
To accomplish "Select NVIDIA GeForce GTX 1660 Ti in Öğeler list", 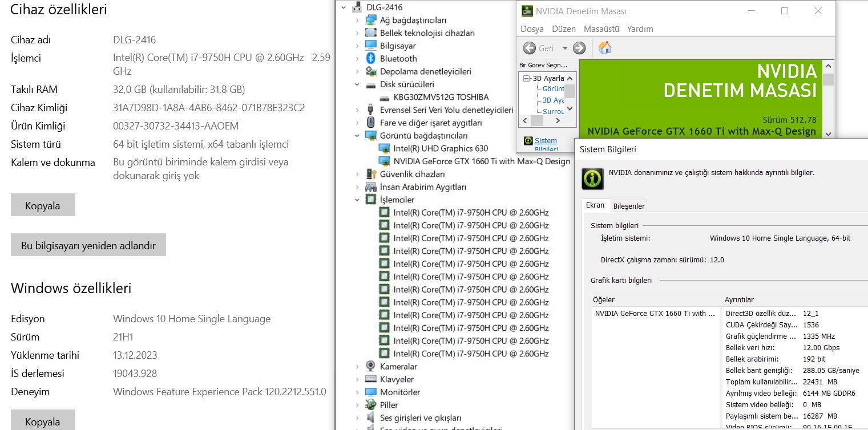I will pos(655,313).
